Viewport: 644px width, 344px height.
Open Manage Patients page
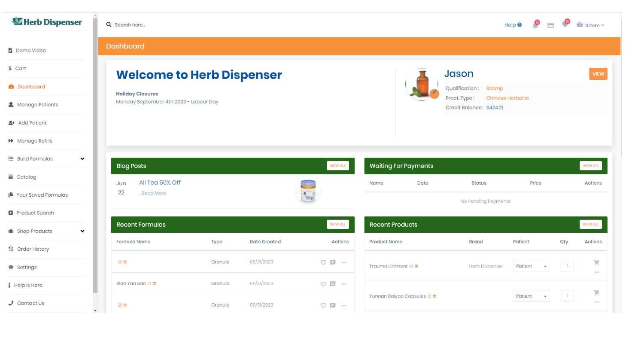(x=33, y=104)
